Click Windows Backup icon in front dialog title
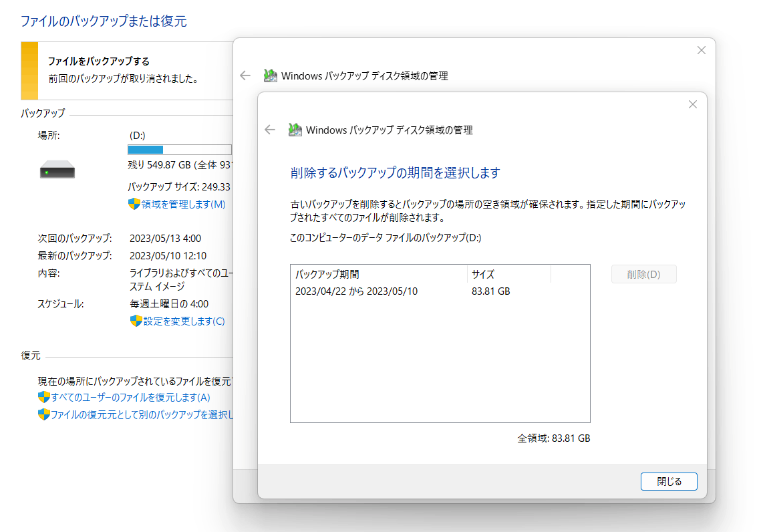Viewport: 757px width, 532px height. pyautogui.click(x=295, y=130)
